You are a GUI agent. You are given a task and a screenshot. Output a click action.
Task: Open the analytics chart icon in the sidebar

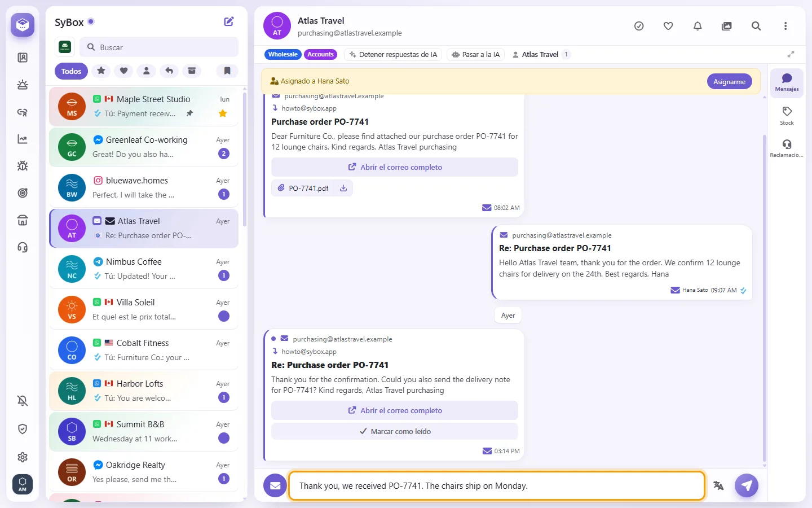[23, 139]
